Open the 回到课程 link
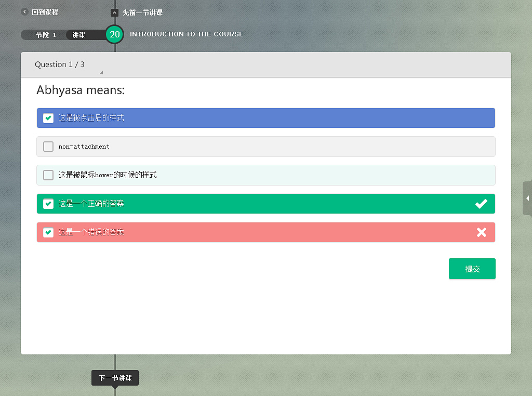The height and width of the screenshot is (396, 532). point(45,12)
